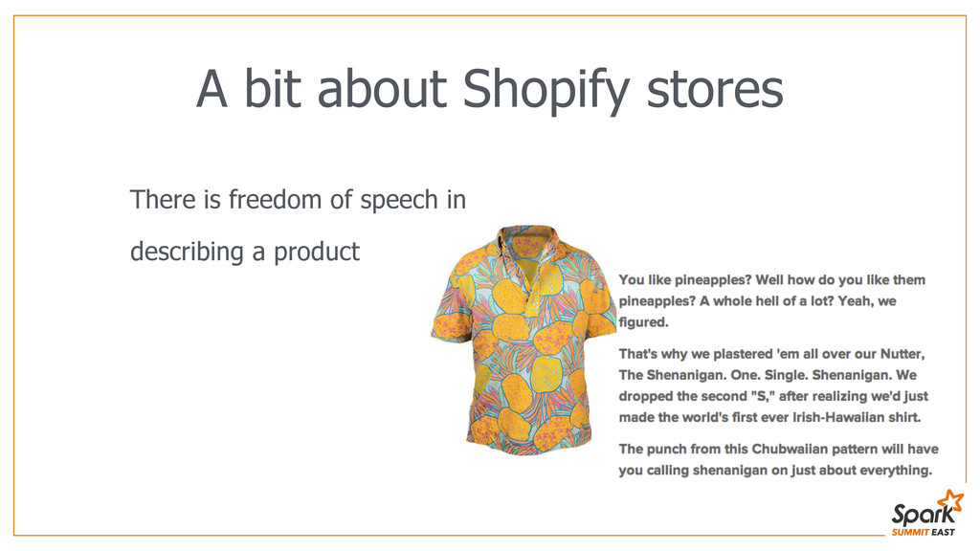Click the collar of the pineapple shirt
Viewport: 980px width, 551px height.
(x=525, y=238)
